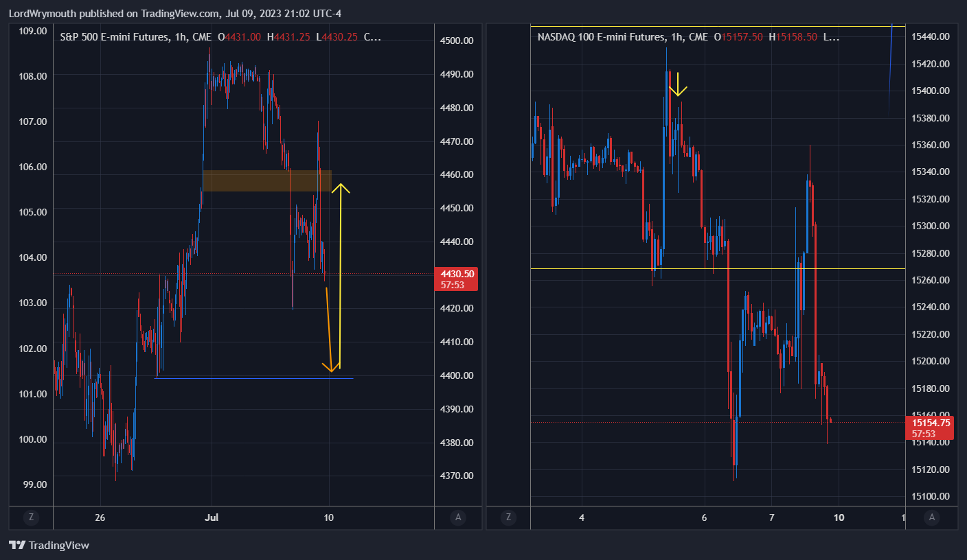Click the O15157.50 open value in the NASDAQ legend
The height and width of the screenshot is (560, 967).
[x=738, y=37]
